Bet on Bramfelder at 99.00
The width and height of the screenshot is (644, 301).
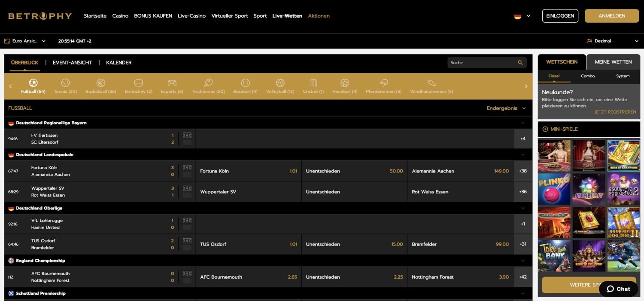[460, 244]
